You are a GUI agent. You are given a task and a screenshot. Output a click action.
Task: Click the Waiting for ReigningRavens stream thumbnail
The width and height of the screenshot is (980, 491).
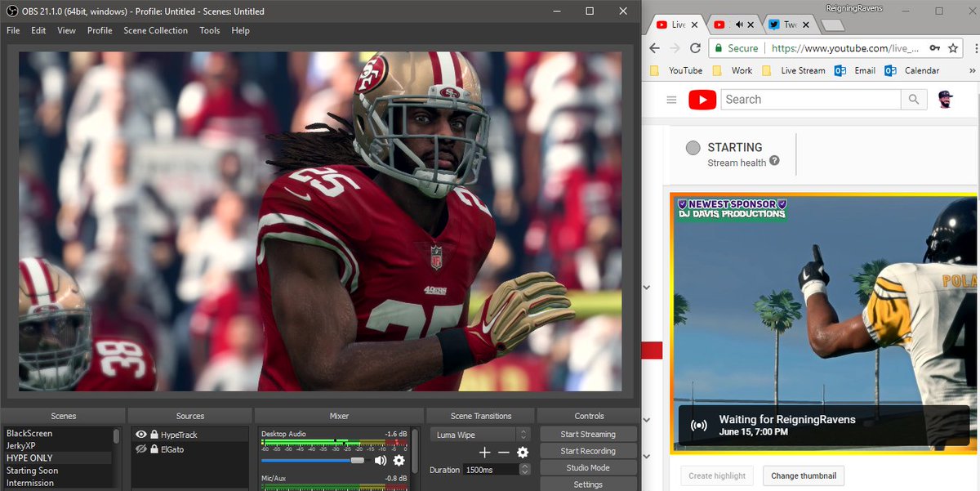click(823, 324)
